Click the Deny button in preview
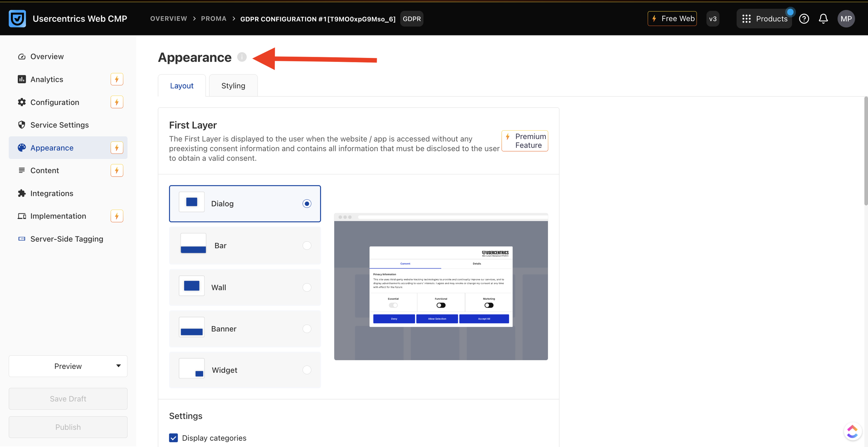 point(394,319)
